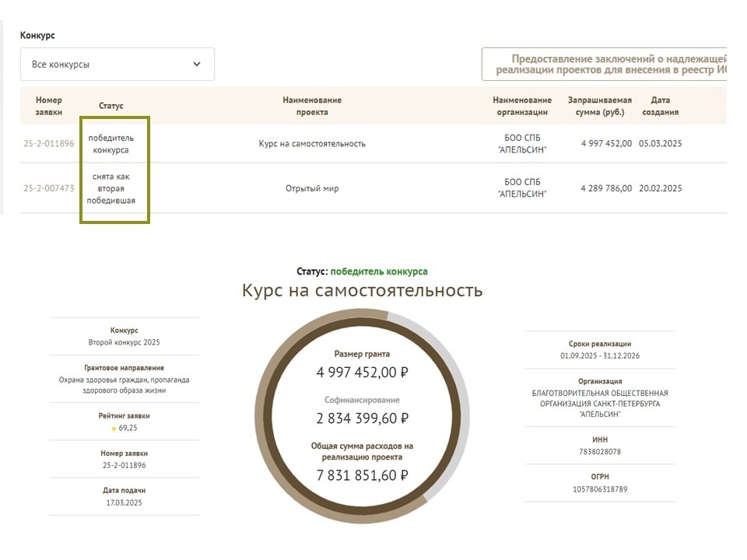Screen dimensions: 747x560
Task: Click the 'Дата создания' column header
Action: pos(660,106)
